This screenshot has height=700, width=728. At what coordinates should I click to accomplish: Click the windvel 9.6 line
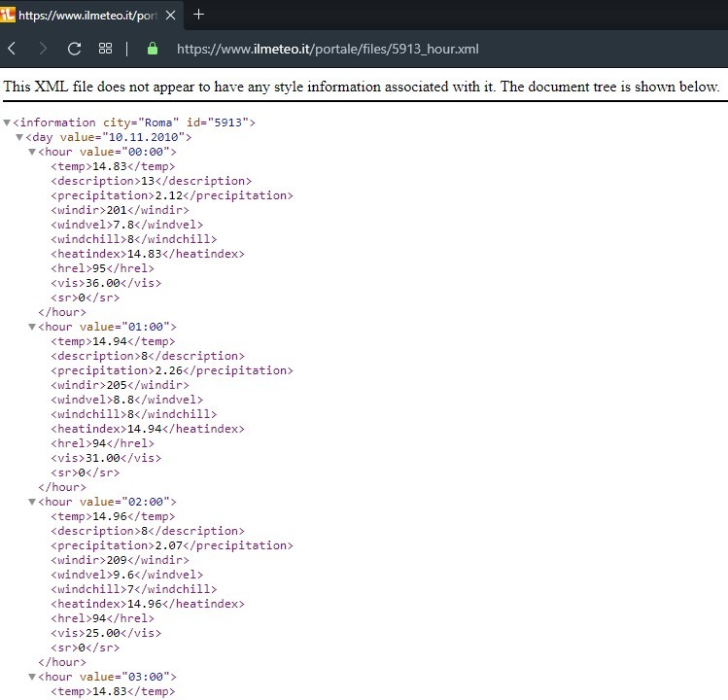126,575
